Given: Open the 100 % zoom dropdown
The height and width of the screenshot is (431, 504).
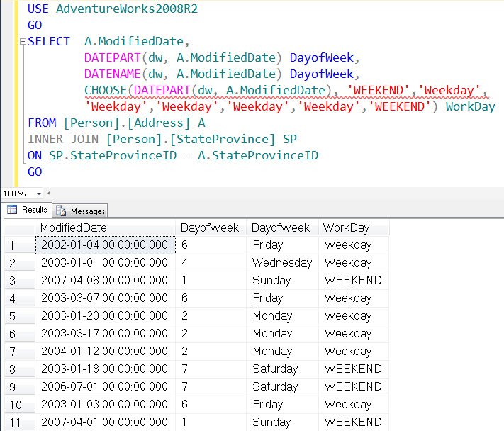Looking at the screenshot, I should pos(38,194).
